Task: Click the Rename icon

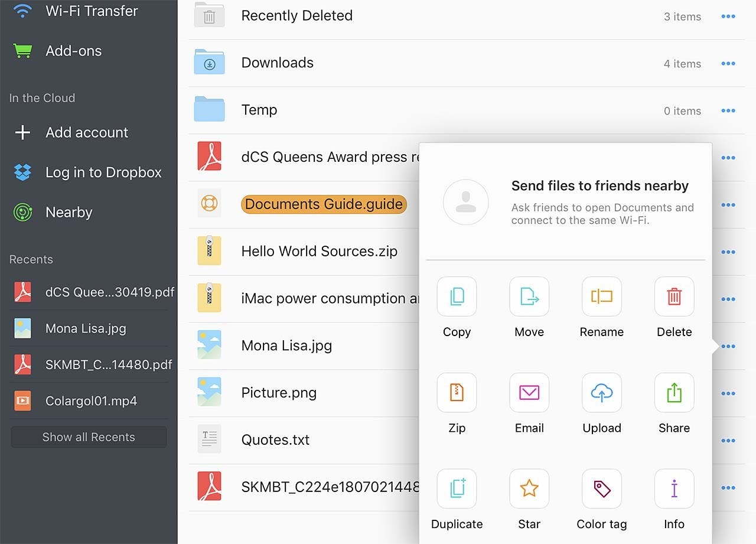Action: 601,297
